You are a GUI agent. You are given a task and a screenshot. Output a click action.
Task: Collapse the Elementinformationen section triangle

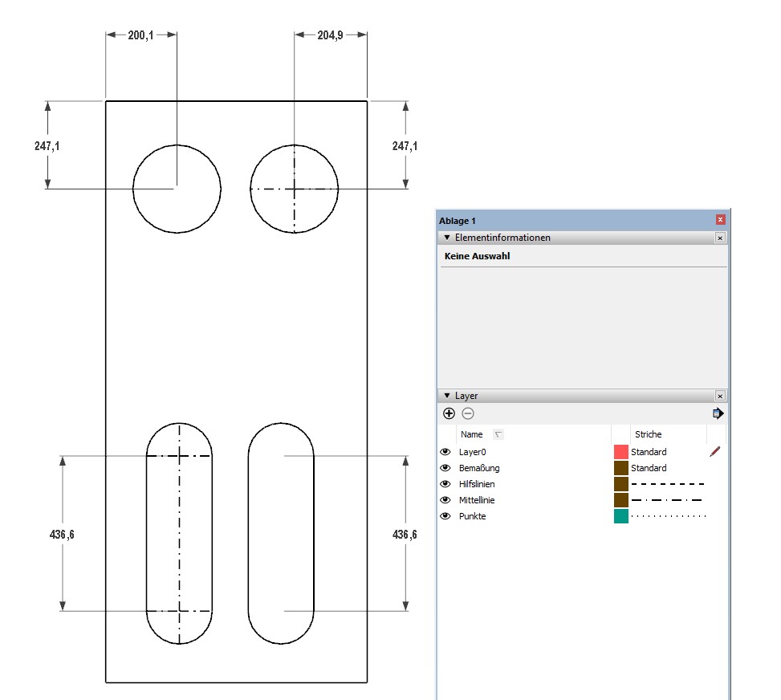tap(447, 238)
